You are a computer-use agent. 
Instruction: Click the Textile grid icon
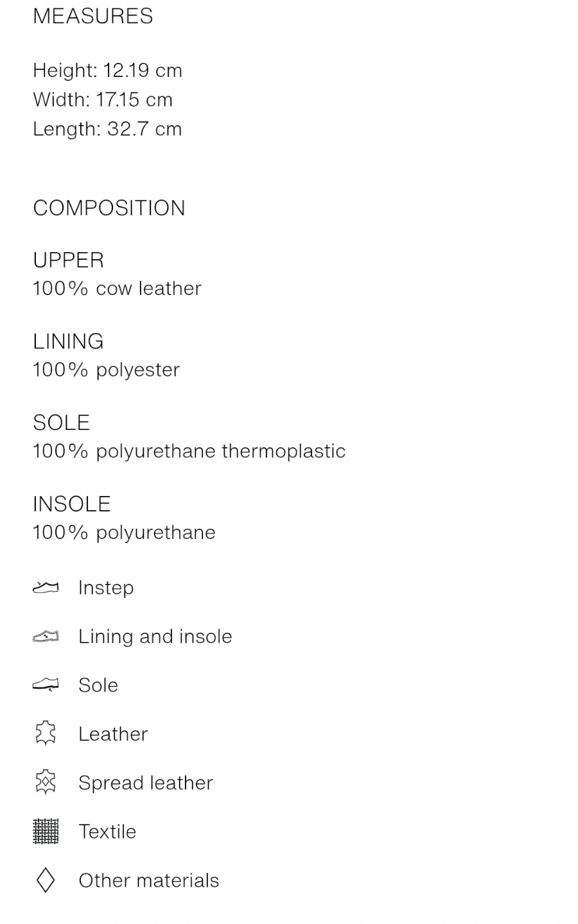[x=46, y=832]
